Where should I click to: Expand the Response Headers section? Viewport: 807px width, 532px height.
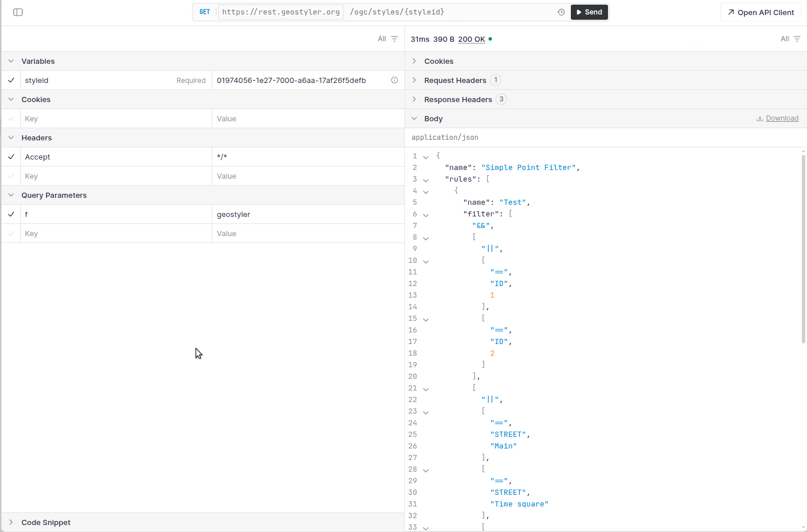coord(414,99)
